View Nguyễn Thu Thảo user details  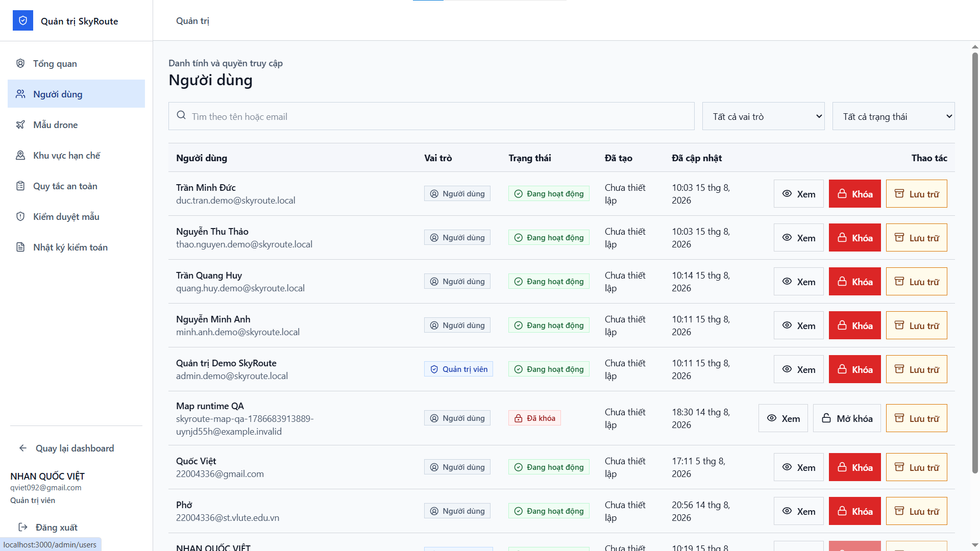tap(798, 238)
